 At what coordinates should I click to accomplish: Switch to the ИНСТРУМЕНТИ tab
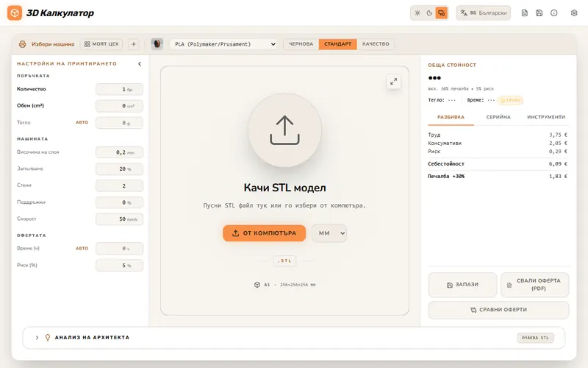coord(546,117)
